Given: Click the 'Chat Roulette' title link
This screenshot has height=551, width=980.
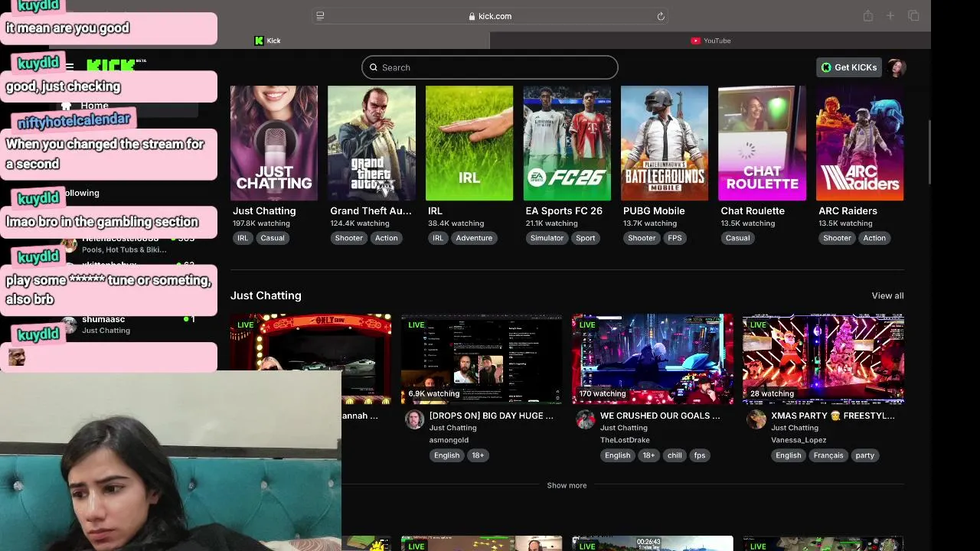Looking at the screenshot, I should pos(753,210).
